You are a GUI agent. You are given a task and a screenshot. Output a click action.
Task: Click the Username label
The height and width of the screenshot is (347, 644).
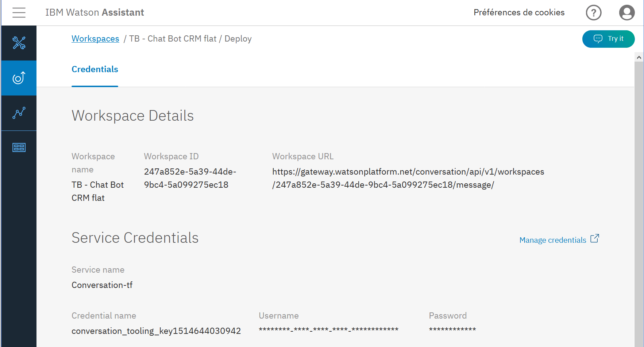click(x=279, y=316)
